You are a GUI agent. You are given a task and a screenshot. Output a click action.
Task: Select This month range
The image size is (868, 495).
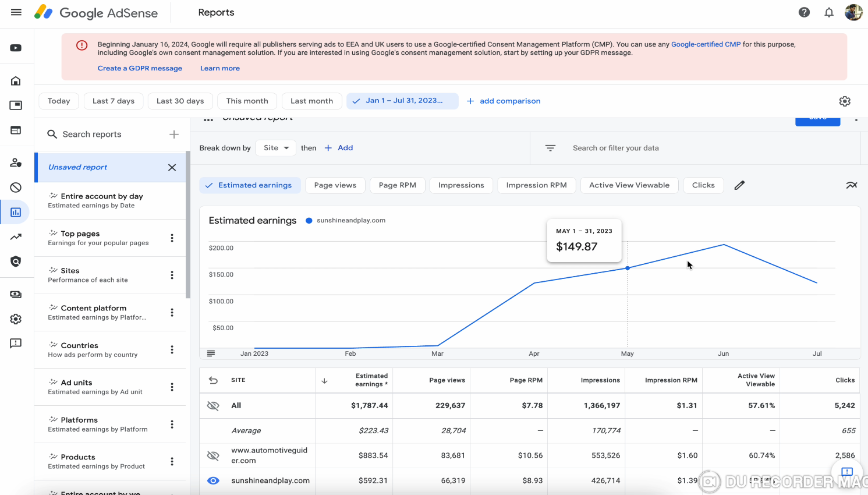click(x=247, y=101)
